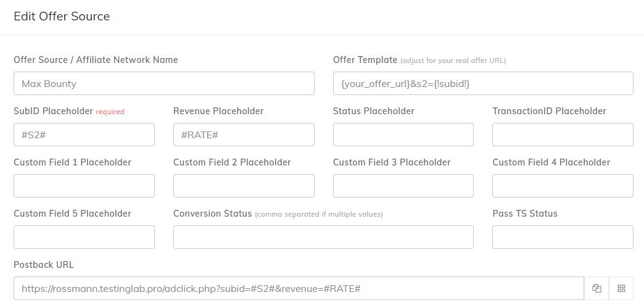644x308 pixels.
Task: Click the 'Status Placeholder' label
Action: 374,111
